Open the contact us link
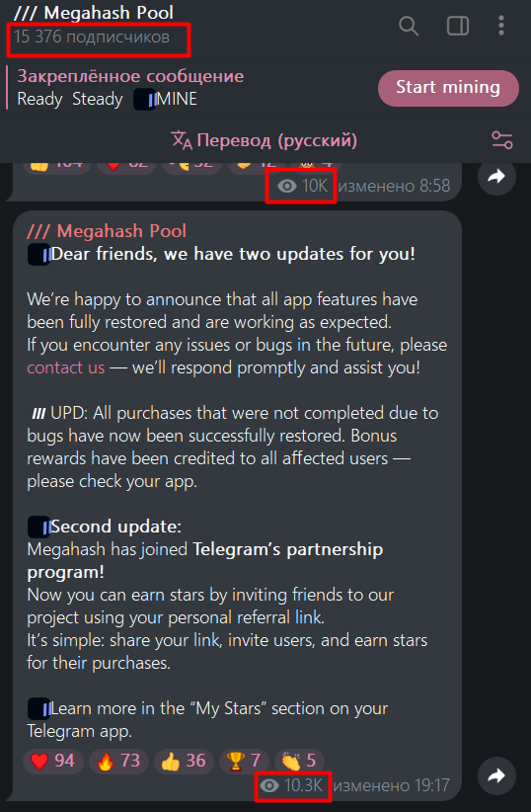 (x=66, y=367)
